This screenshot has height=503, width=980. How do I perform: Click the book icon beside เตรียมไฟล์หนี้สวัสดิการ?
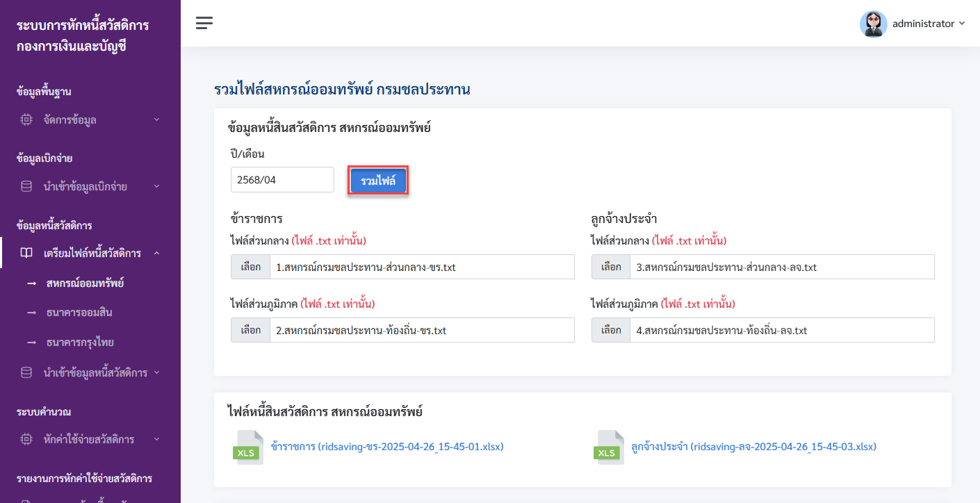(26, 254)
